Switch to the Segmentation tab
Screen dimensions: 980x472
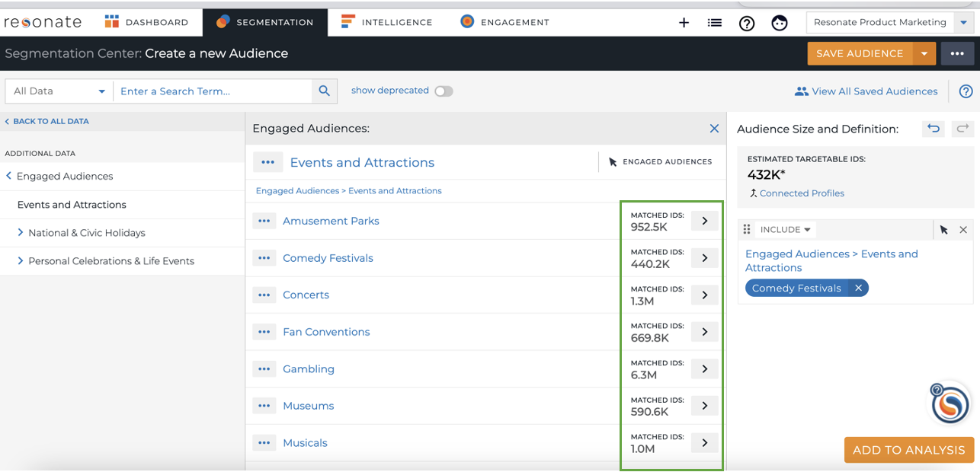click(264, 22)
